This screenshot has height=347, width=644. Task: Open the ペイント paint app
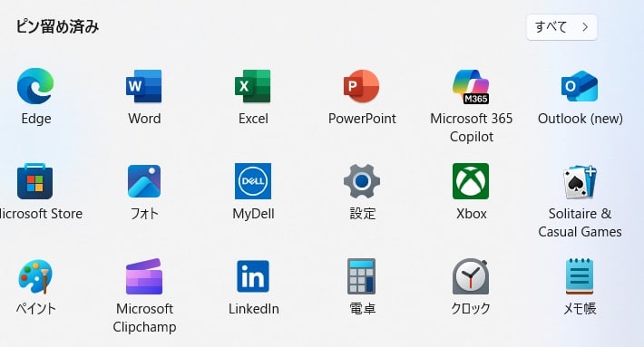click(x=35, y=276)
